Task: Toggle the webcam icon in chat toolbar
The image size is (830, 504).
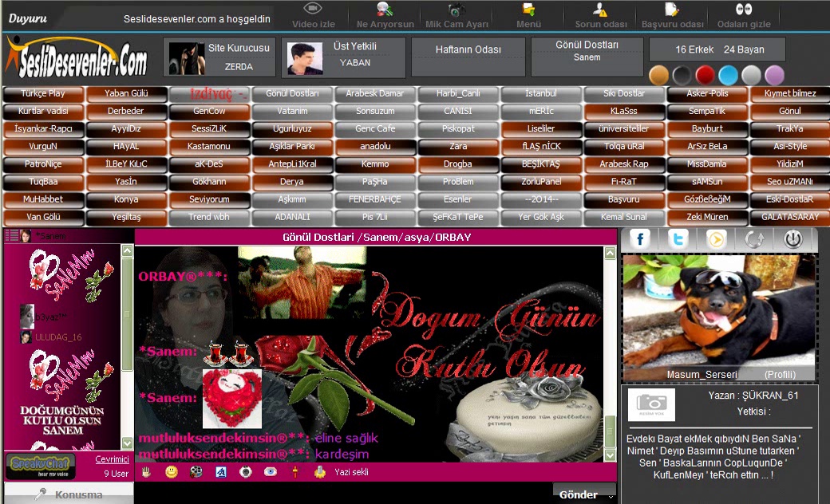Action: point(246,472)
